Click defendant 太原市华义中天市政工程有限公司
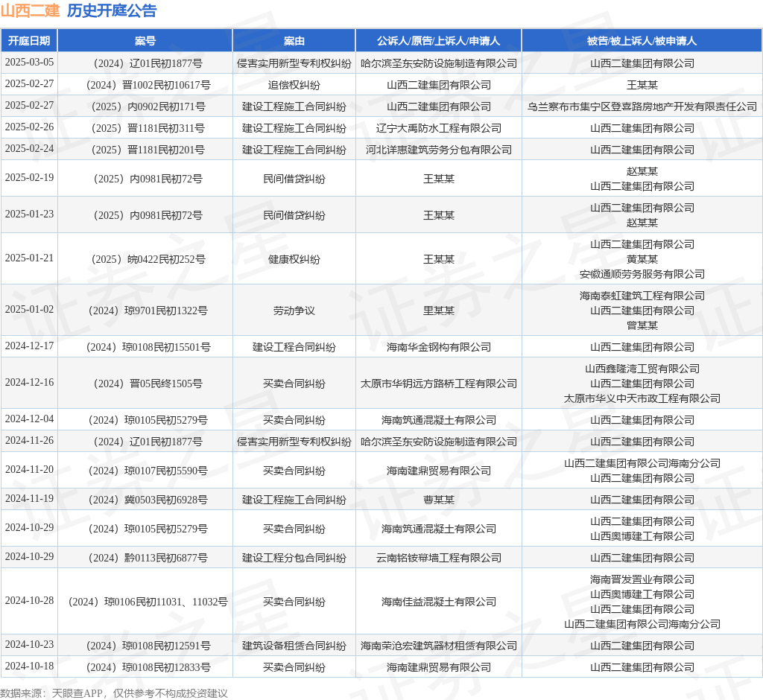 [642, 398]
